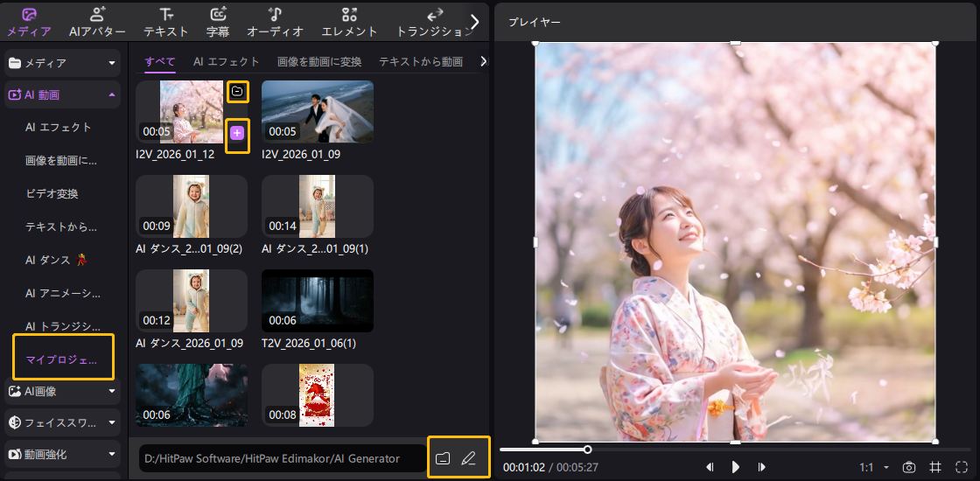Edit the save path with pencil icon

[468, 458]
